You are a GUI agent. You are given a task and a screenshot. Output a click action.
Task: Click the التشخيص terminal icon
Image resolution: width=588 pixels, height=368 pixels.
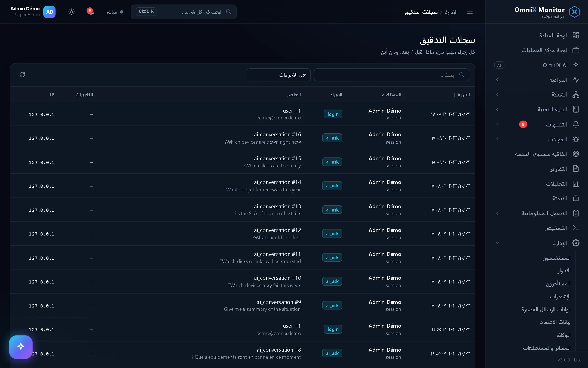(x=576, y=228)
